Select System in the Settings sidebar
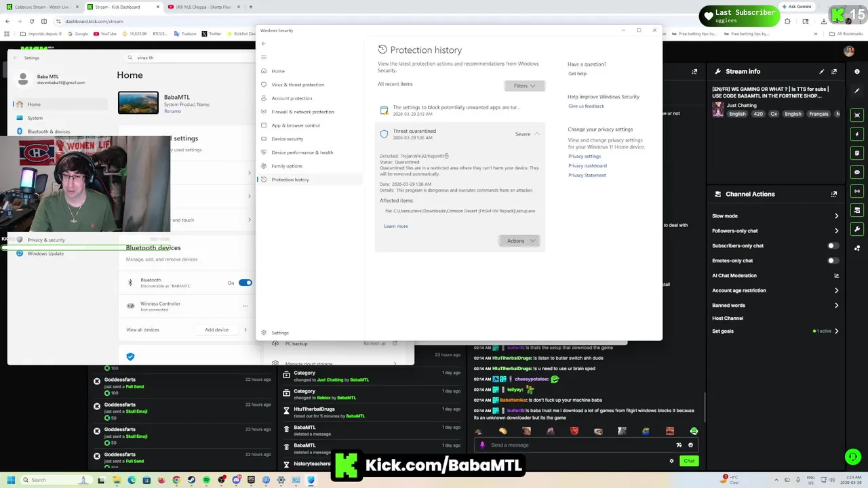This screenshot has height=488, width=868. 35,118
